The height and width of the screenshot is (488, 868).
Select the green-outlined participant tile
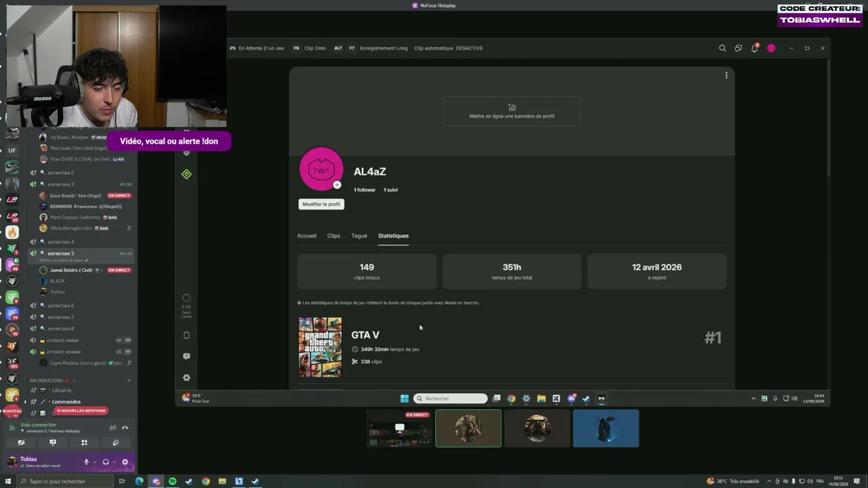pos(469,428)
